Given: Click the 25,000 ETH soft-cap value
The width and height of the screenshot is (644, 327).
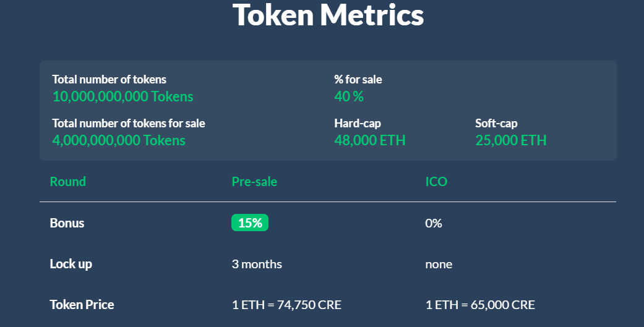Looking at the screenshot, I should [510, 140].
